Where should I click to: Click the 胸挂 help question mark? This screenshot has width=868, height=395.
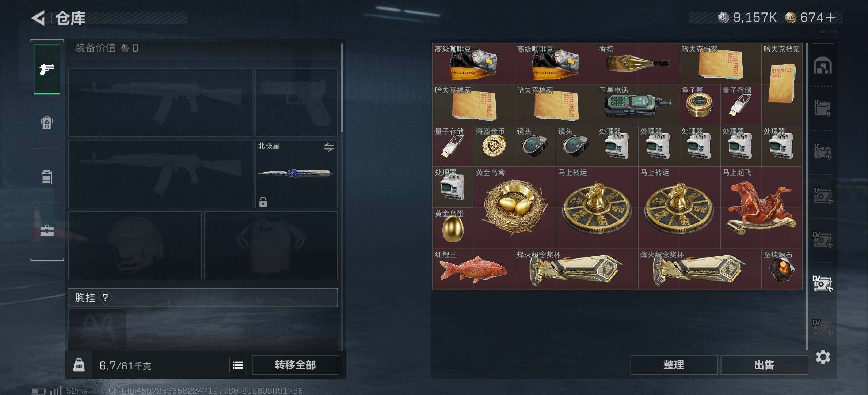pos(106,298)
